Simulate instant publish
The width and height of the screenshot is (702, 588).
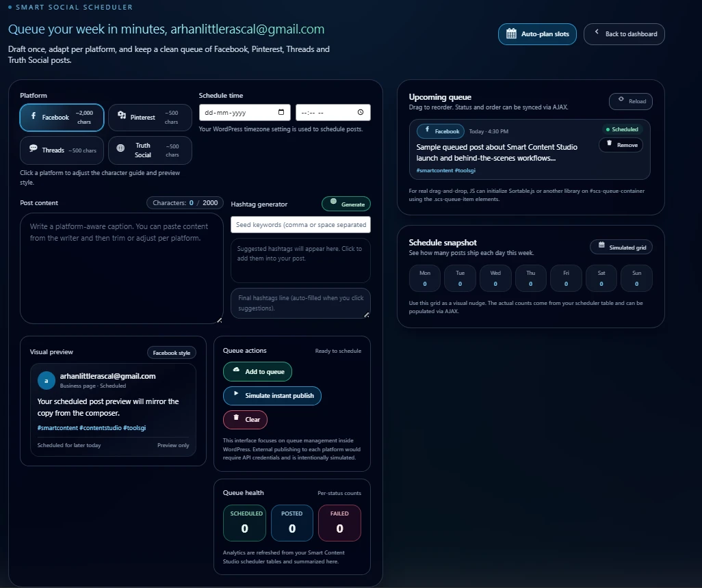point(272,395)
